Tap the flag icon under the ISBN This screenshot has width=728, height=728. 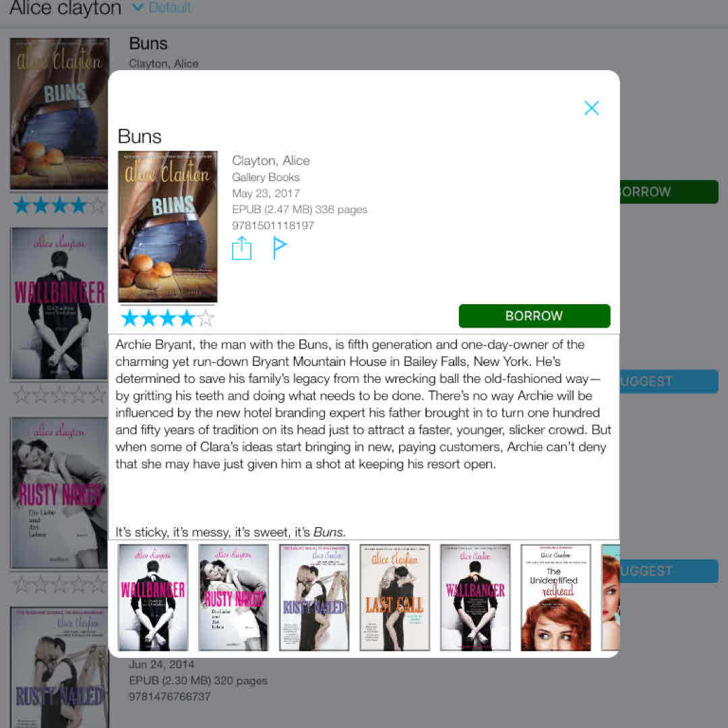(x=279, y=248)
